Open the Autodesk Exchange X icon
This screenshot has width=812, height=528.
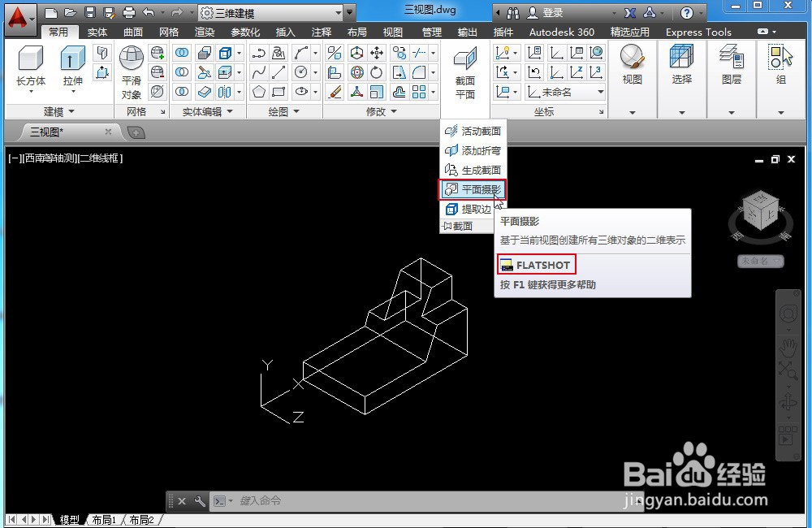pyautogui.click(x=630, y=13)
